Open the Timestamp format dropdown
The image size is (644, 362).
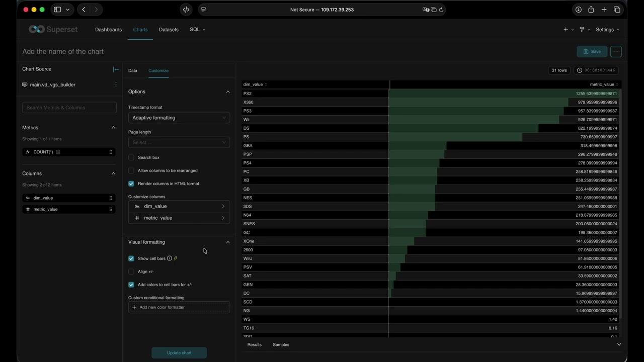click(x=179, y=118)
